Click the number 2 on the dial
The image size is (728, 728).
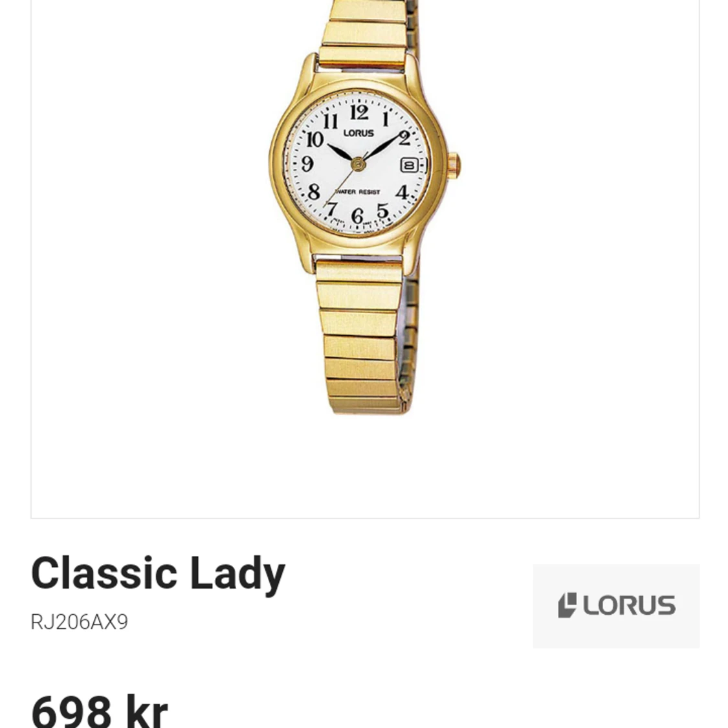click(404, 138)
